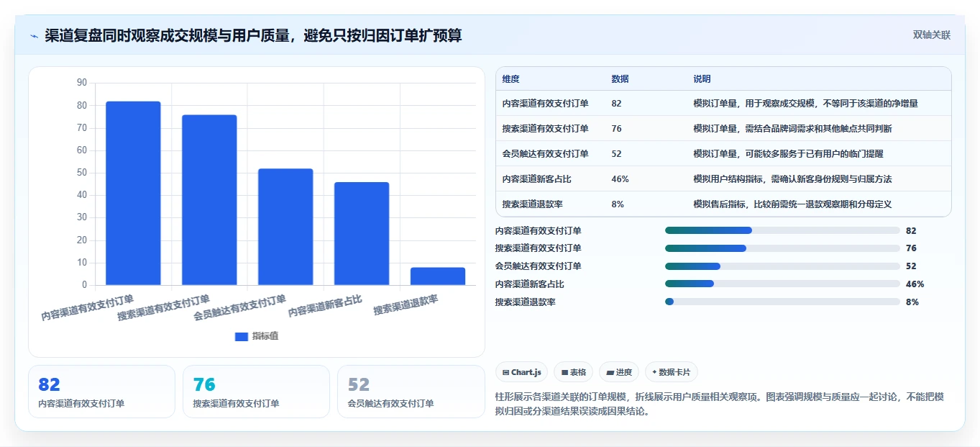Click the chart bar for 搜索渠道有效支付订单
This screenshot has height=447, width=980.
pos(209,200)
